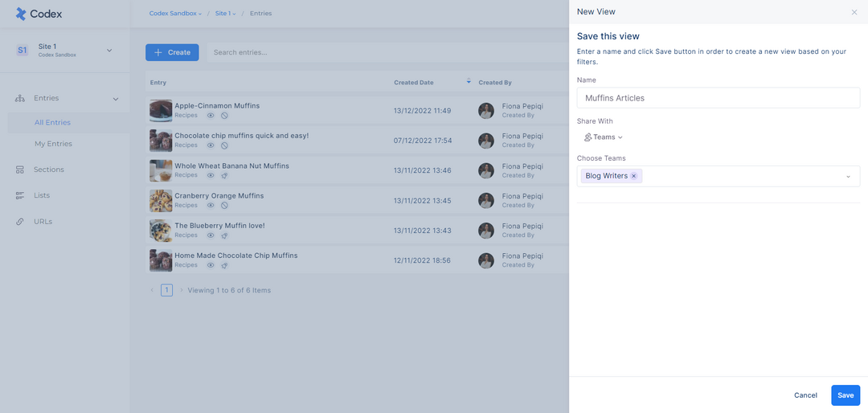Open the Home Made Chocolate Chip Muffins title
This screenshot has height=413, width=868.
point(236,256)
